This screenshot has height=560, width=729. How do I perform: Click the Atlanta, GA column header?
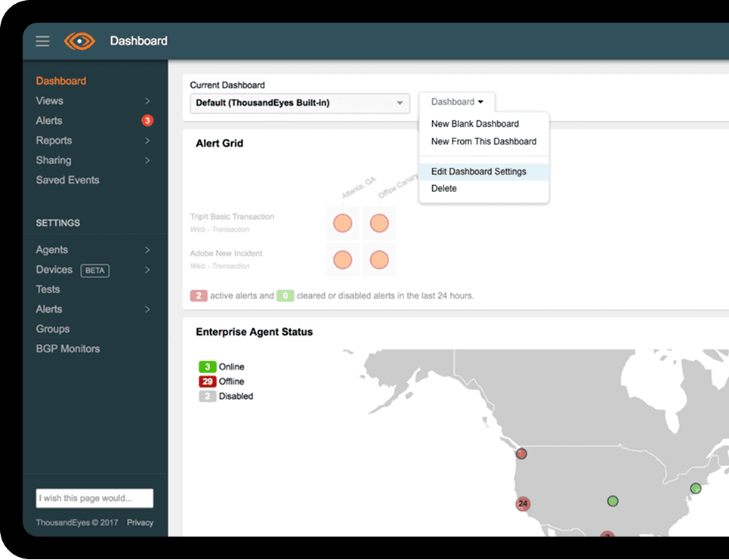pyautogui.click(x=358, y=188)
